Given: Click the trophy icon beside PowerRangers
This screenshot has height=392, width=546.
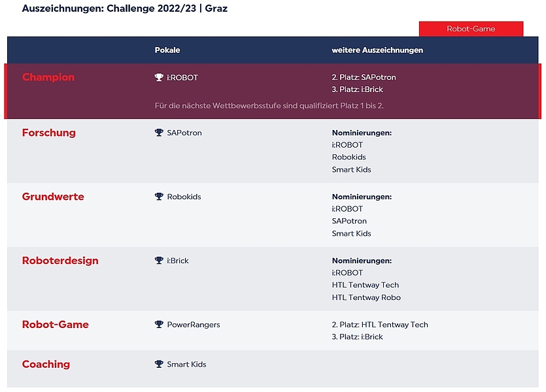Looking at the screenshot, I should coord(159,325).
